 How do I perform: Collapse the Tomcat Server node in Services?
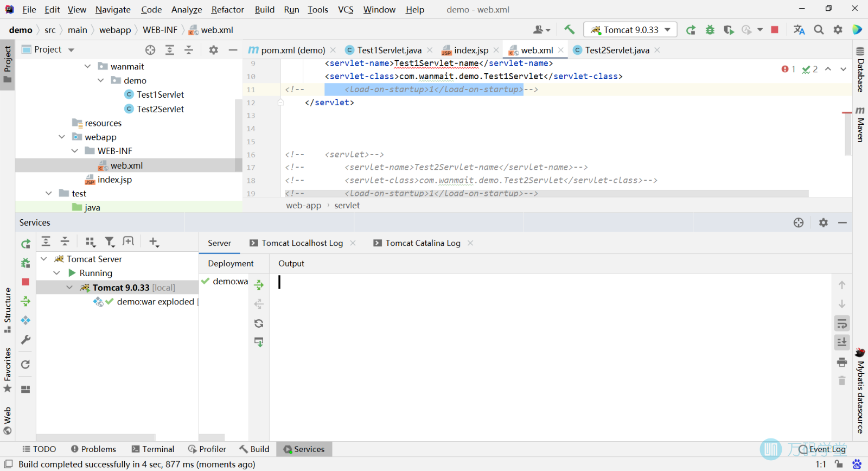point(44,259)
